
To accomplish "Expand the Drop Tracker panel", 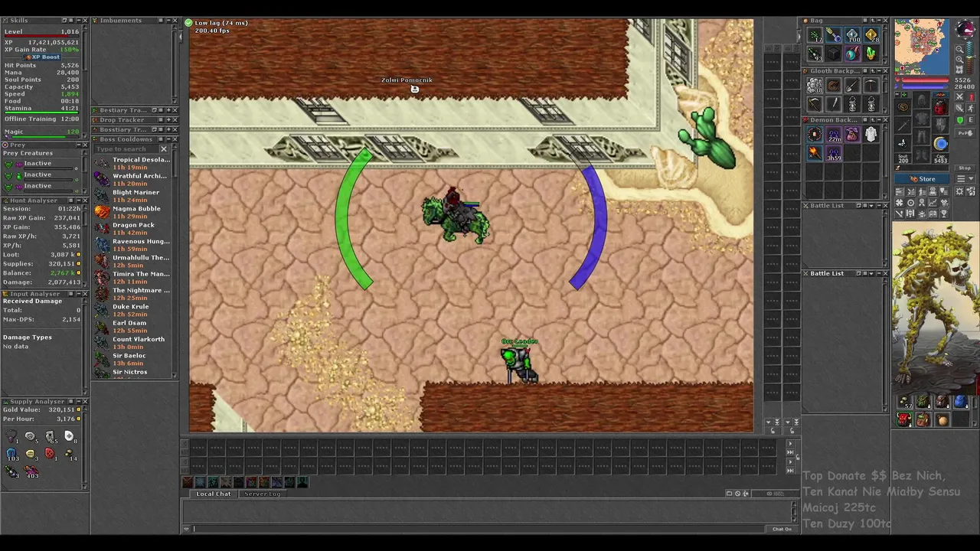I will coord(168,120).
